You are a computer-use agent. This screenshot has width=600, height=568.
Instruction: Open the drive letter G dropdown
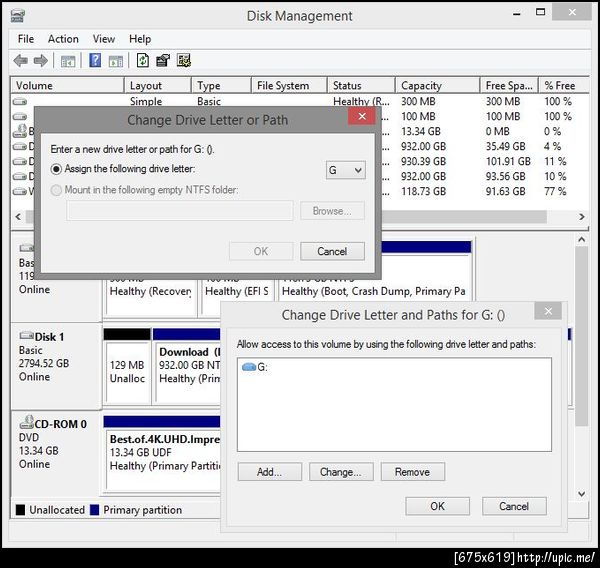346,170
